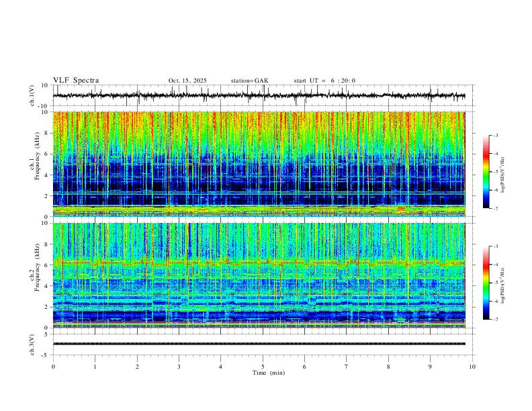532x411 pixels.
Task: Click the black ch.3 voltage band
Action: pyautogui.click(x=259, y=344)
